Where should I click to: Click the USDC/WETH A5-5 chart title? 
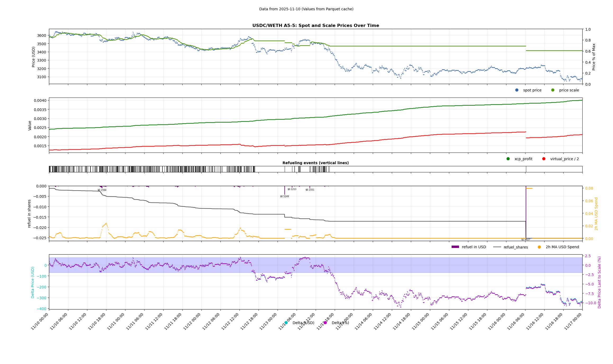tap(315, 26)
